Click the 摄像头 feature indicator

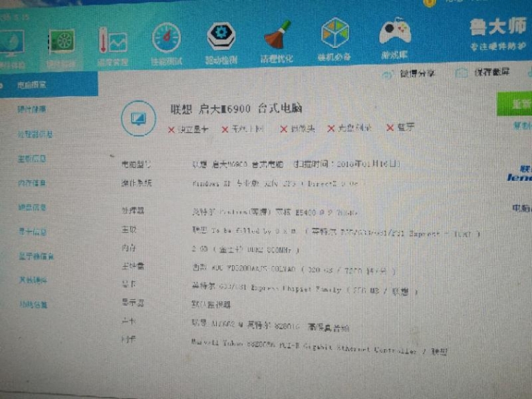pyautogui.click(x=298, y=129)
